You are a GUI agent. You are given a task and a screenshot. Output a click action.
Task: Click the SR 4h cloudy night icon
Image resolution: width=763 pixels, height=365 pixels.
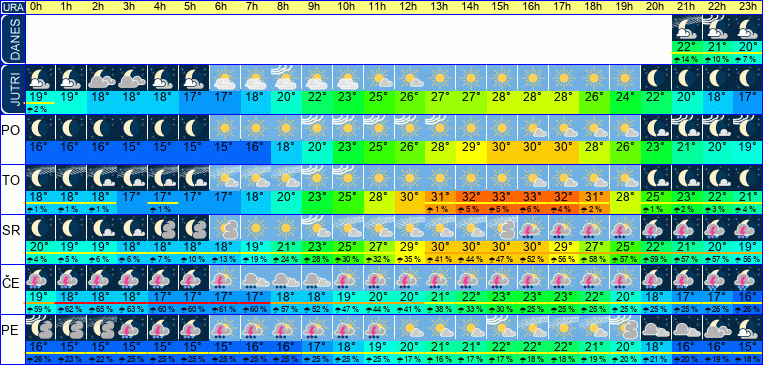coord(163,228)
